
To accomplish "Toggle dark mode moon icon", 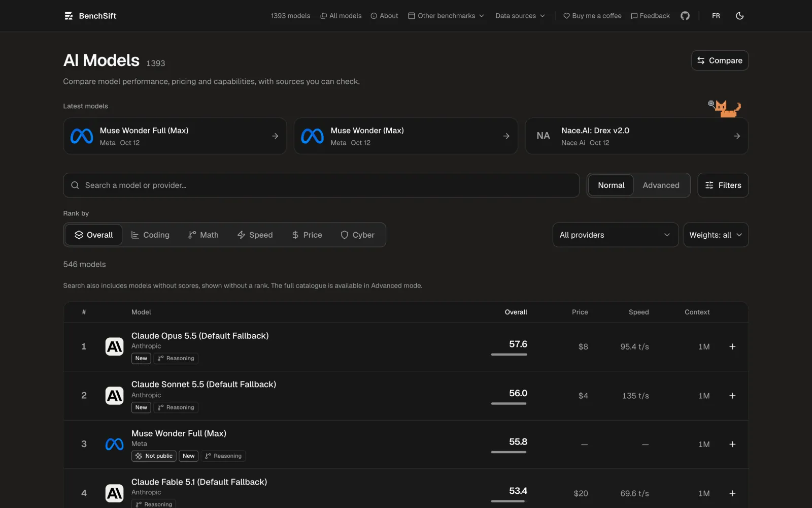I will (x=740, y=16).
